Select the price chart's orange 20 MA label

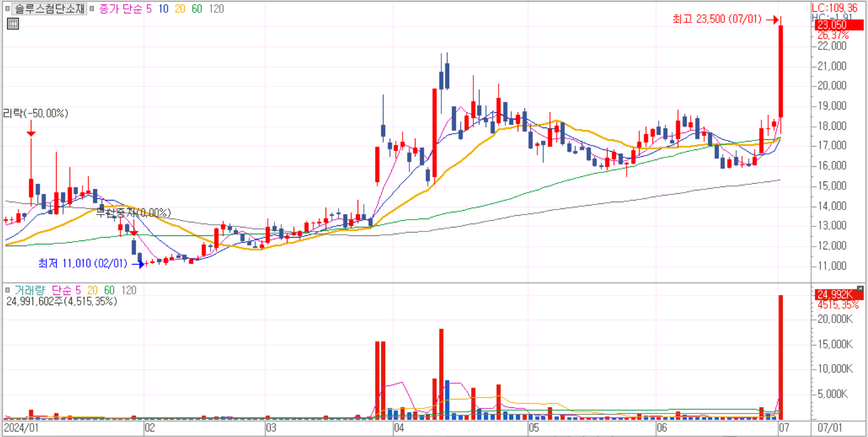pos(181,10)
